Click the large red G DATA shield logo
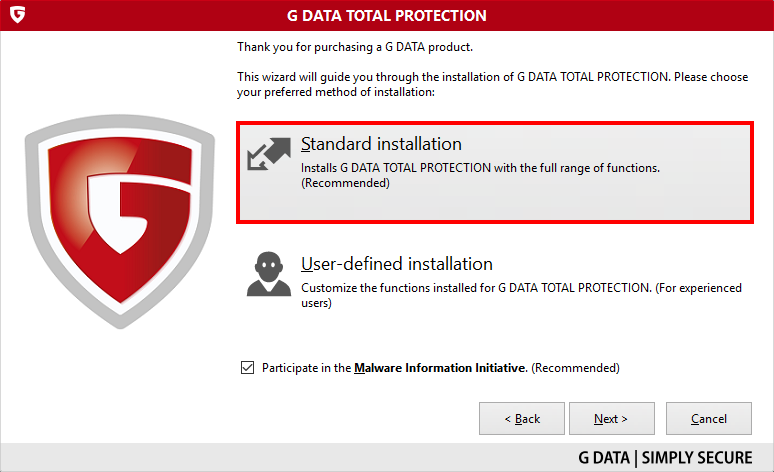774x472 pixels. click(120, 222)
